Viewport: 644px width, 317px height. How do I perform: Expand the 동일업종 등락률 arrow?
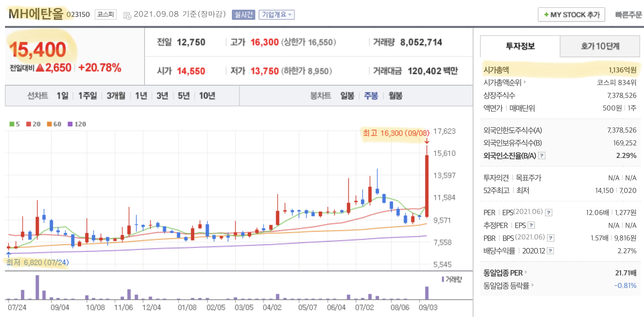(533, 285)
